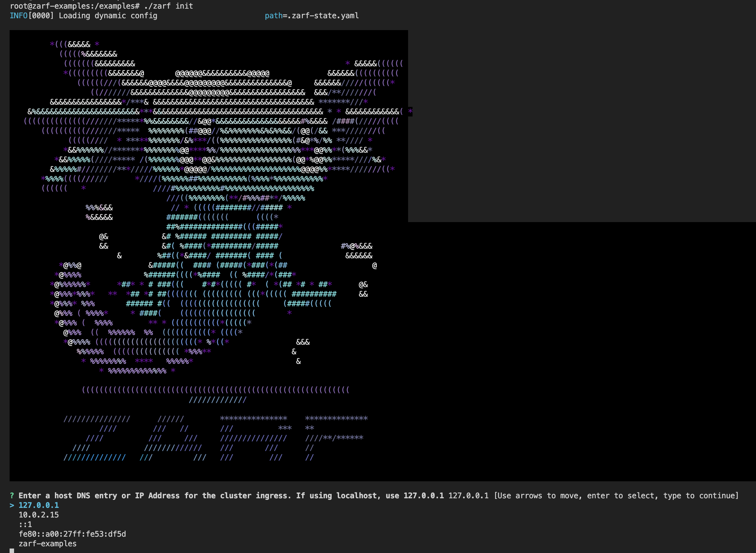Click the blue > selection arrow
This screenshot has width=756, height=553.
tap(12, 505)
